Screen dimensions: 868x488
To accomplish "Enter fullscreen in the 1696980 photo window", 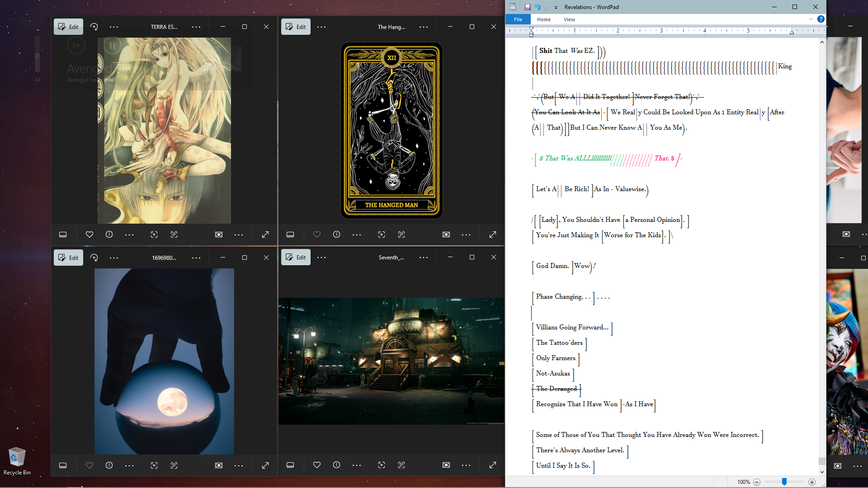I will 265,465.
